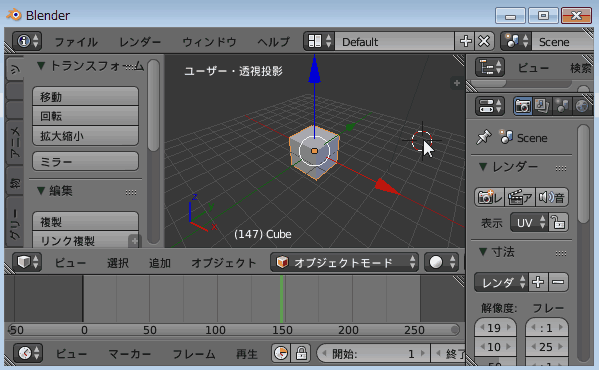Open the 3D viewport View (ビュー) menu

click(70, 263)
